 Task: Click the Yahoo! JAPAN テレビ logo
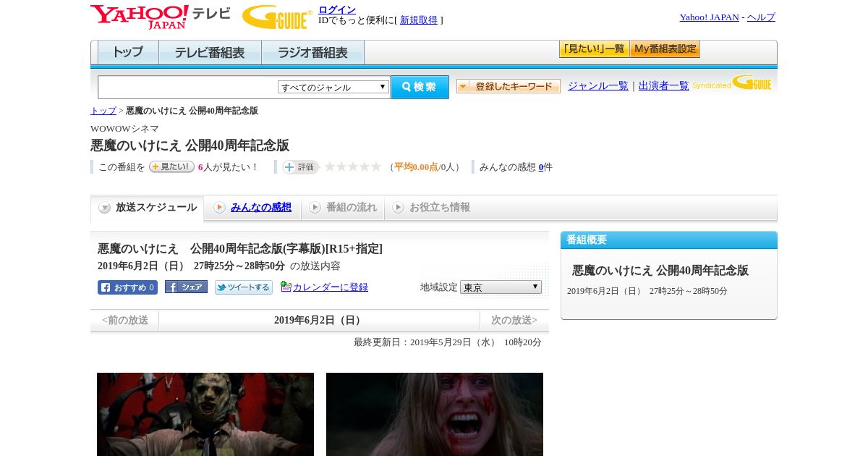tap(161, 17)
